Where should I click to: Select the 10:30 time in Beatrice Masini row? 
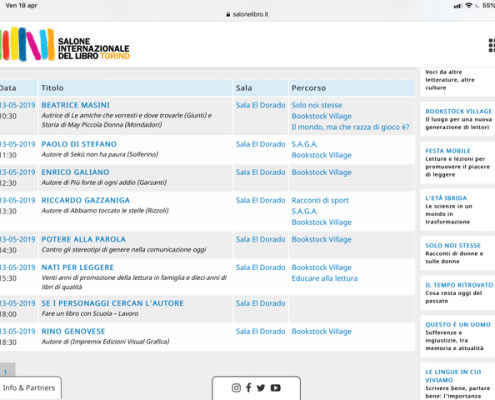[x=8, y=116]
